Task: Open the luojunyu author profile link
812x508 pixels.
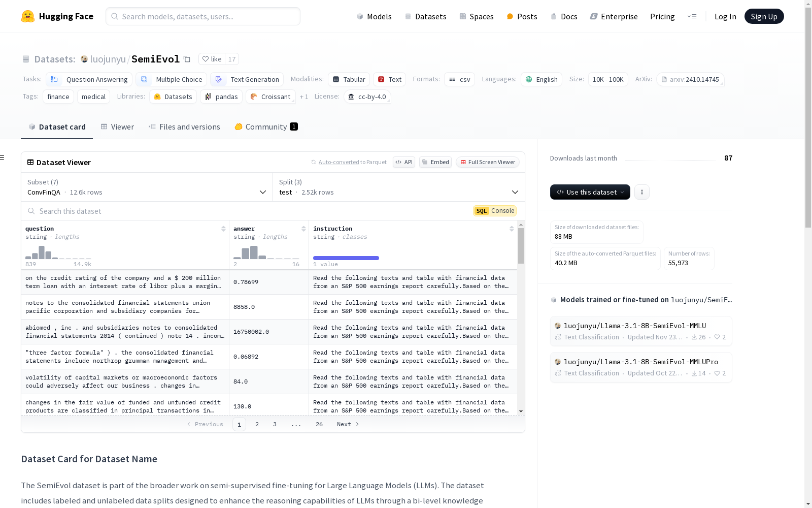Action: coord(108,59)
